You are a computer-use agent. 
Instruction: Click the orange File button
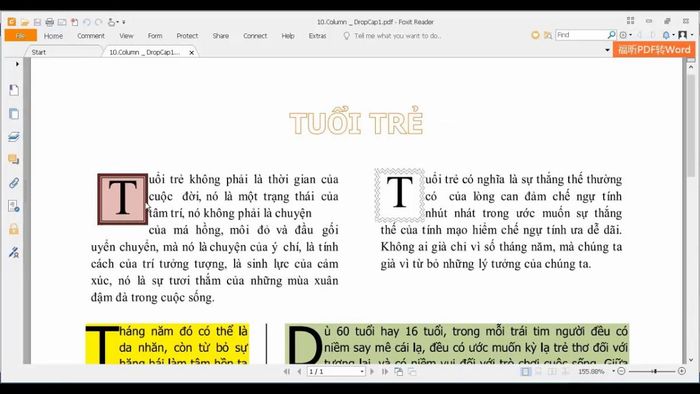(21, 36)
